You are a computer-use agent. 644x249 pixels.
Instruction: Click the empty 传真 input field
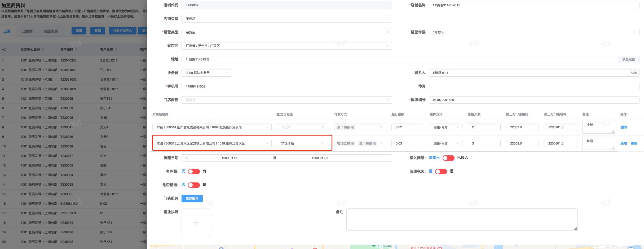coord(534,86)
